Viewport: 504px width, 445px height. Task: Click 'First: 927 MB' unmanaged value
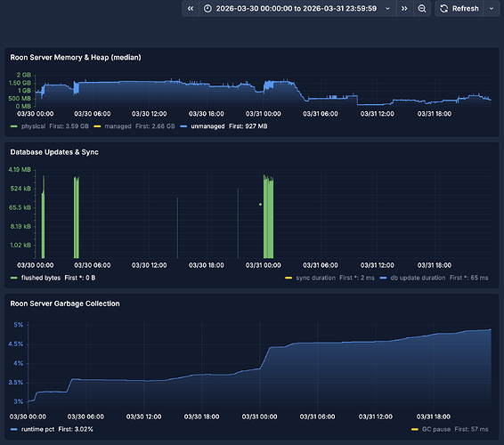248,126
